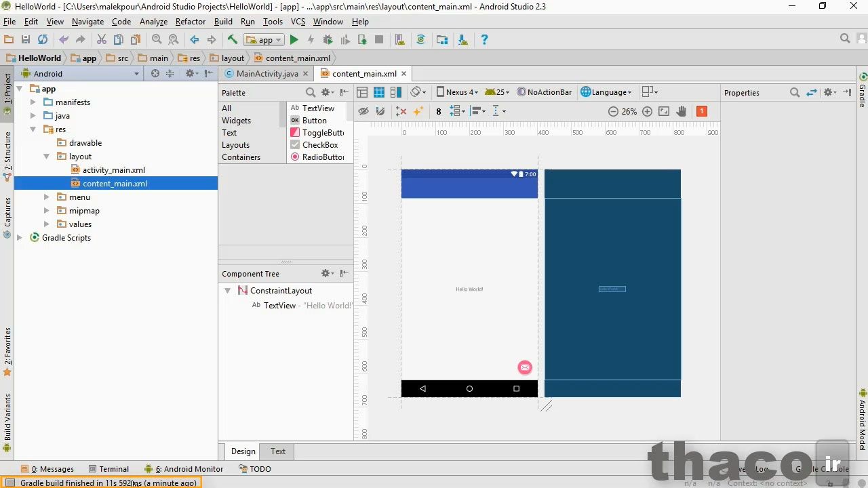Switch to the MainActivity.java tab
868x488 pixels.
click(x=267, y=74)
